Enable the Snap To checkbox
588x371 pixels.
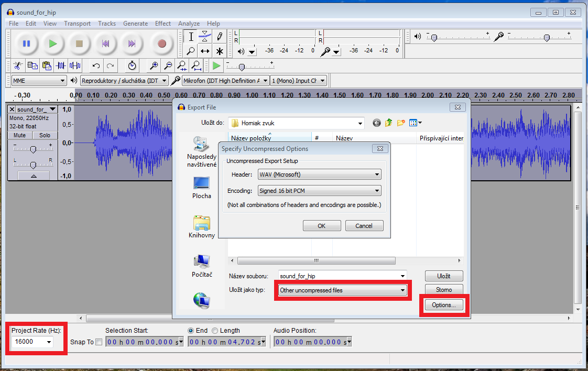pos(99,342)
